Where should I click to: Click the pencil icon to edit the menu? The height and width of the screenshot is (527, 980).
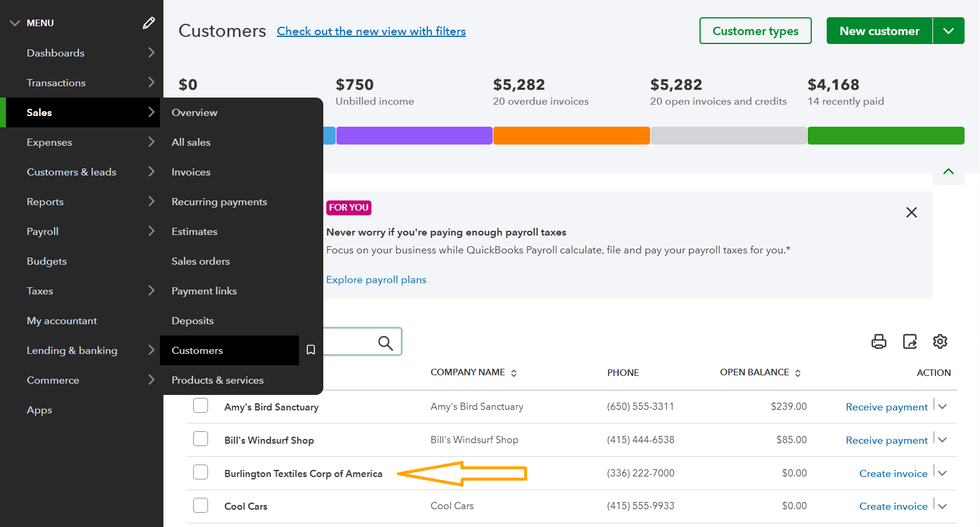coord(149,23)
